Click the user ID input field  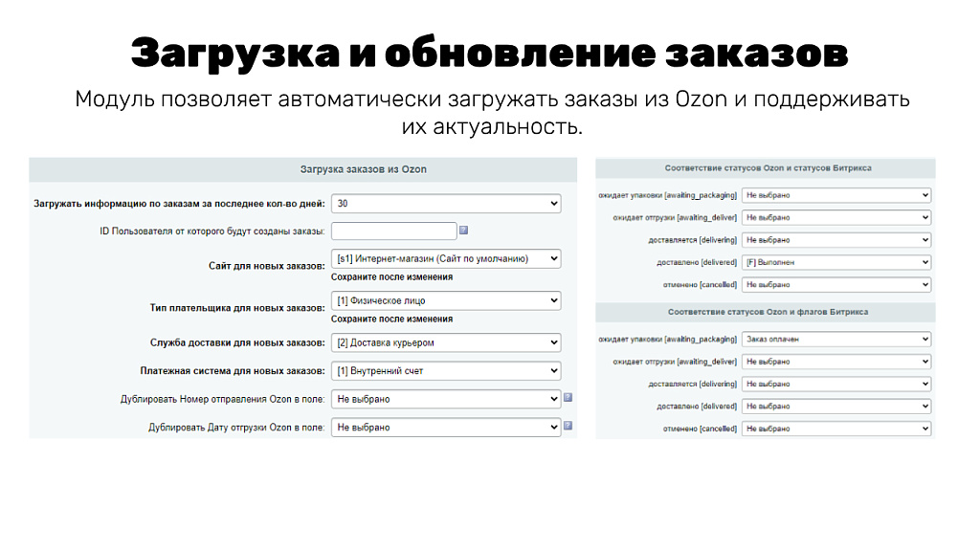[393, 231]
